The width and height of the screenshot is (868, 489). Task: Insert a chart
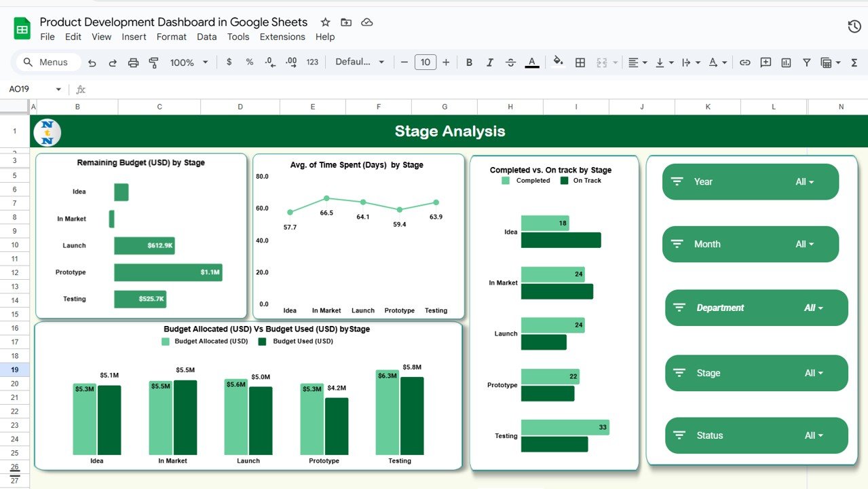tap(786, 62)
